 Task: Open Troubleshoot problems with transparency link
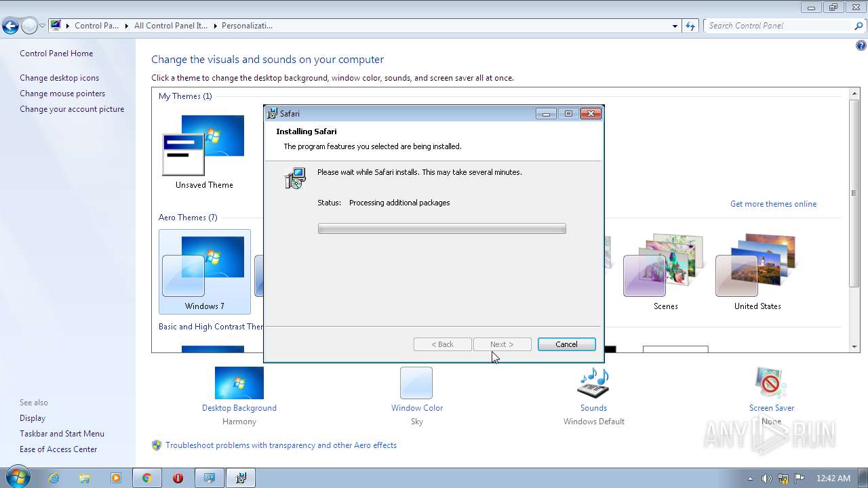281,445
